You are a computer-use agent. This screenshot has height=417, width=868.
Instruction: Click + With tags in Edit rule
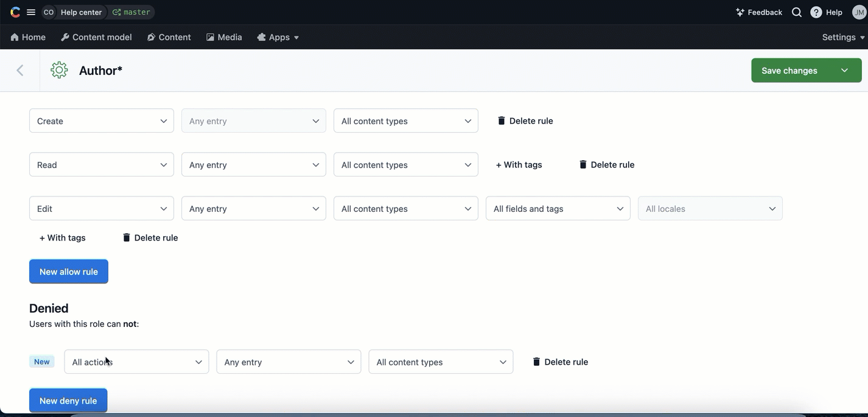(x=62, y=238)
